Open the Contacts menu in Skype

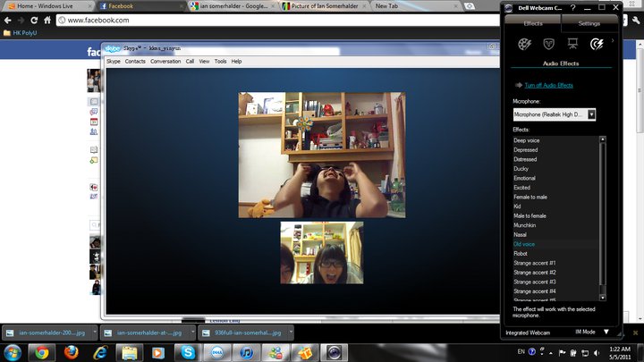pyautogui.click(x=135, y=62)
